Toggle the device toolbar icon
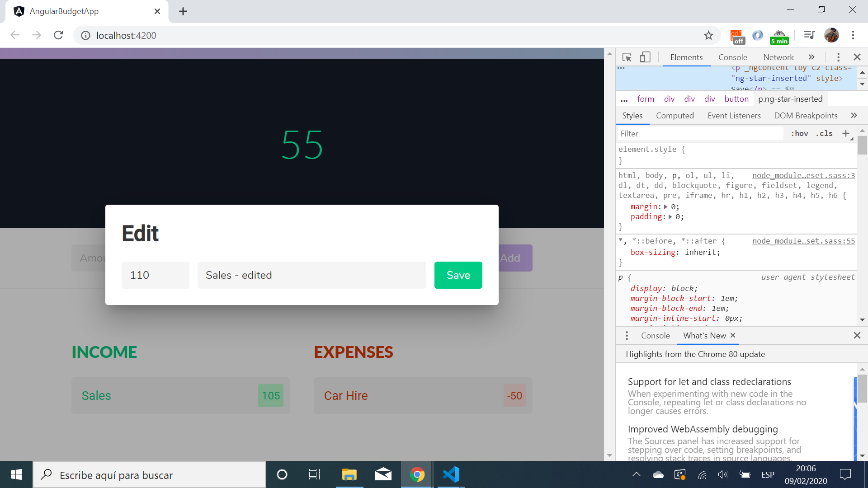This screenshot has width=868, height=488. coord(645,57)
